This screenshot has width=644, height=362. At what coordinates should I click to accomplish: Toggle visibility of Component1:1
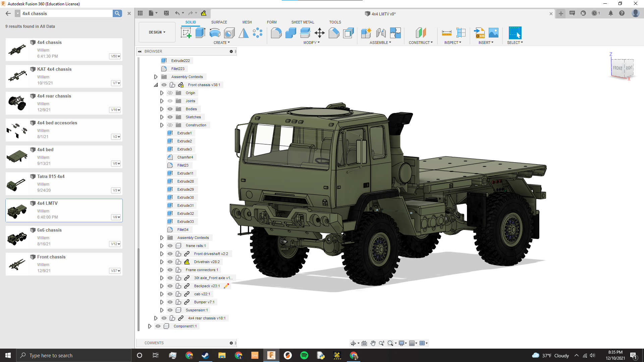158,326
